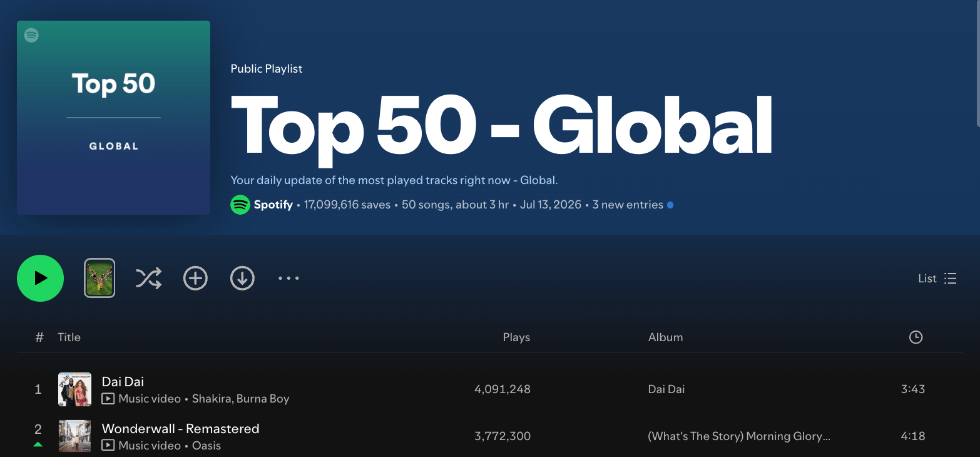Sort by the Title column header
The width and height of the screenshot is (980, 457).
pos(69,337)
